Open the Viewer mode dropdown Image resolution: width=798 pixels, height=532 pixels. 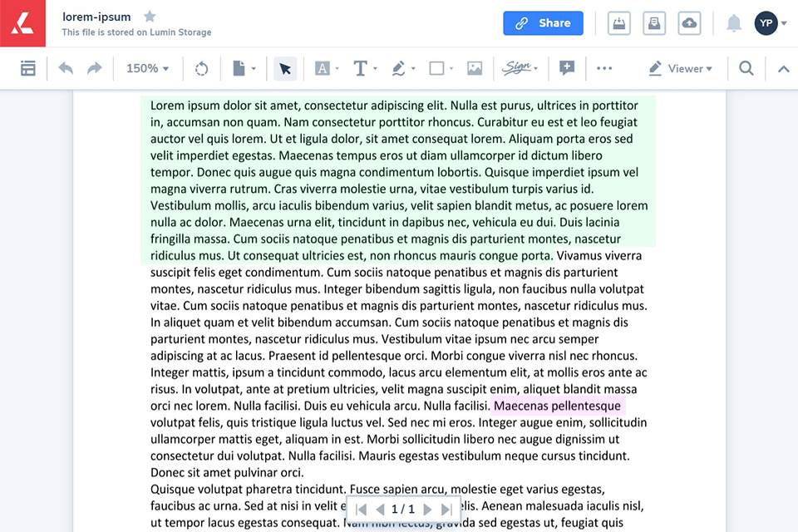pos(681,68)
